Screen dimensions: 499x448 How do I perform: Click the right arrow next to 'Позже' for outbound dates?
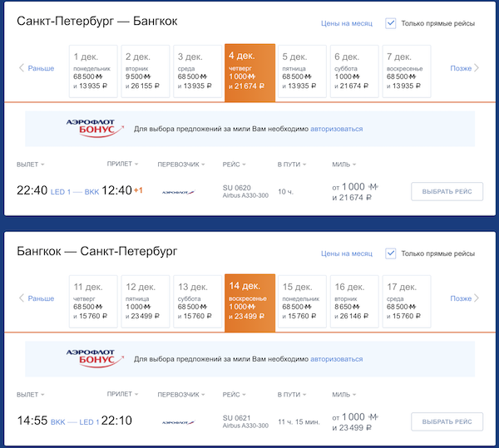tap(477, 68)
